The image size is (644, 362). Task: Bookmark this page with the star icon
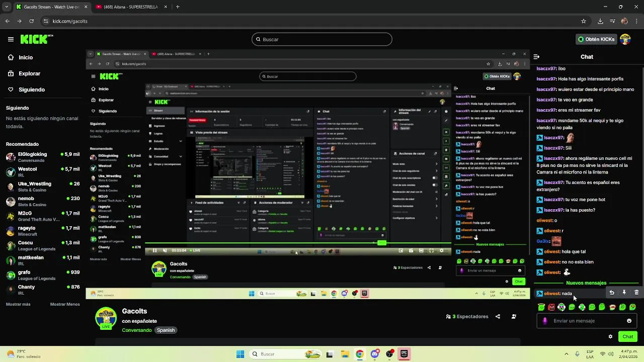coord(584,21)
